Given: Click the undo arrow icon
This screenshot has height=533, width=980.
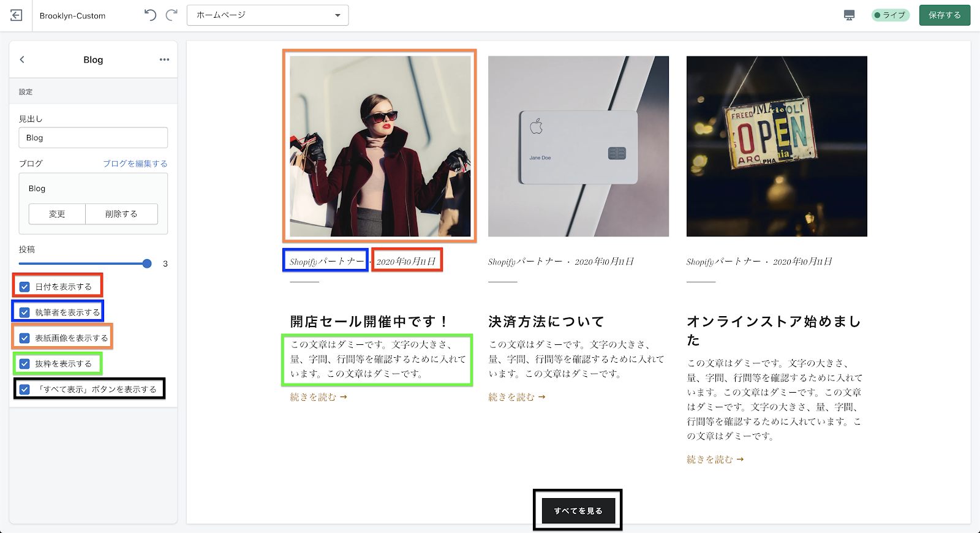Looking at the screenshot, I should point(150,15).
